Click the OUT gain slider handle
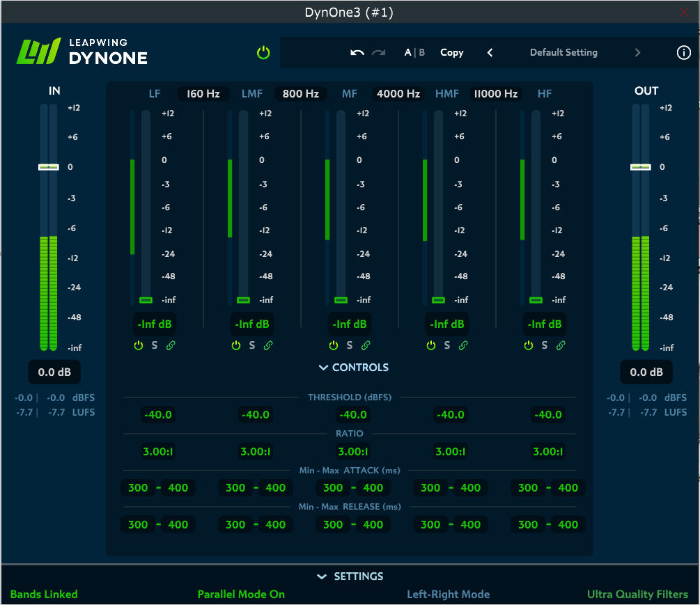The width and height of the screenshot is (700, 605). (x=640, y=167)
